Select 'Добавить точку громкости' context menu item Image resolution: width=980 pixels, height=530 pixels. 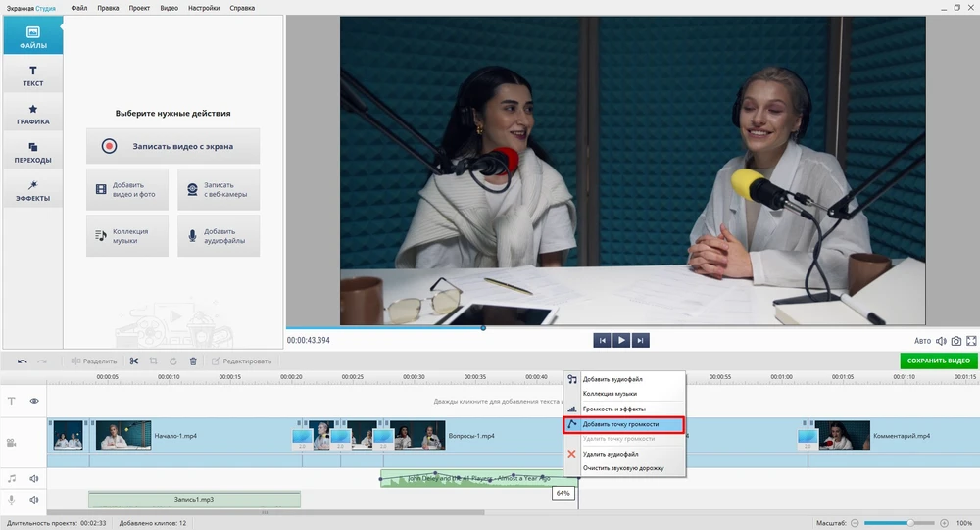point(620,425)
